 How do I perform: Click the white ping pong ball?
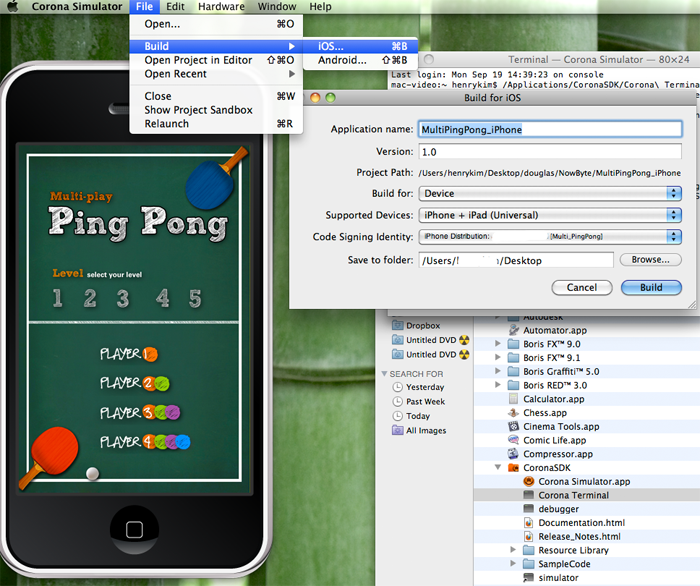coord(92,473)
